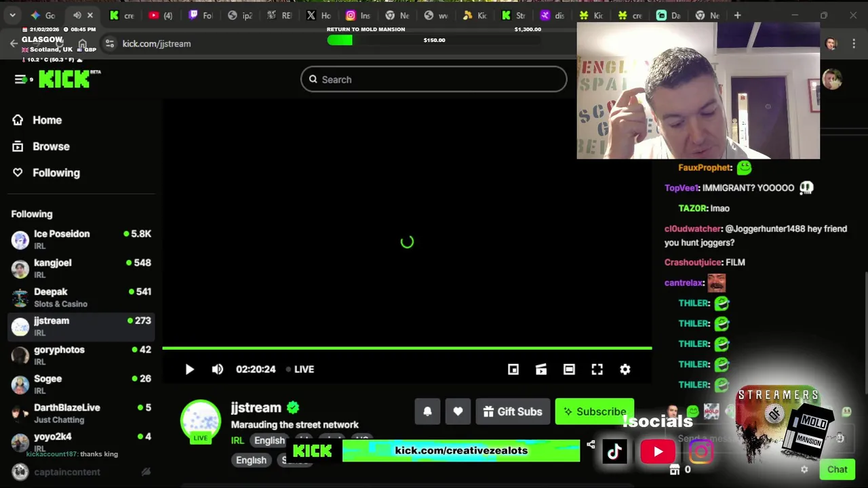Screen dimensions: 868x488
Task: Click the stream time 02:20:24
Action: click(256, 369)
